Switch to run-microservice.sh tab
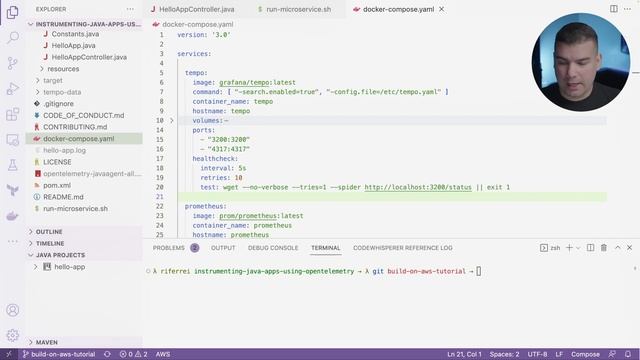Viewport: 640px width, 360px height. [x=298, y=9]
